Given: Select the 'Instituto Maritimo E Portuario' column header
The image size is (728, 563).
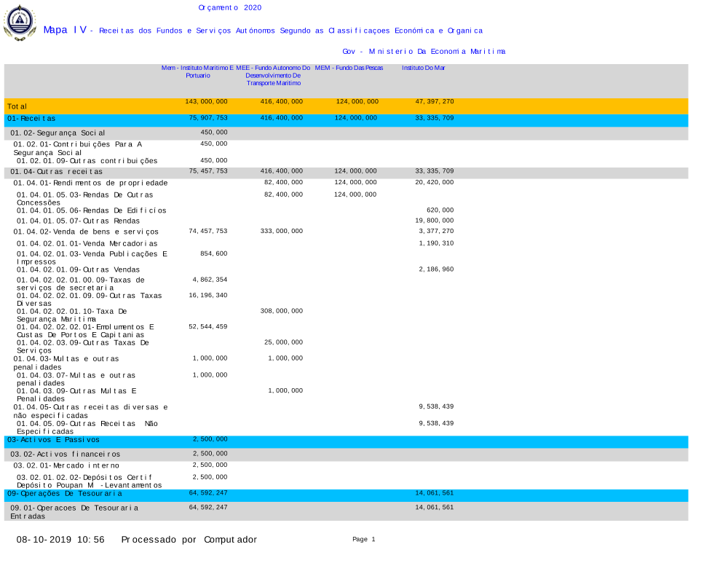Looking at the screenshot, I should (x=197, y=71).
